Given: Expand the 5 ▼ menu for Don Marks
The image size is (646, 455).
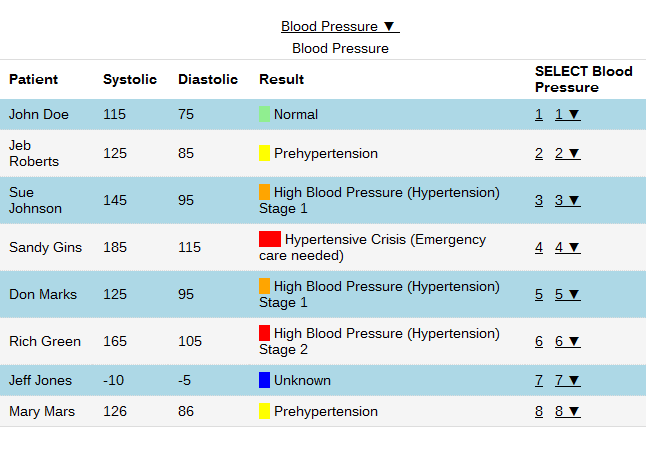Looking at the screenshot, I should tap(567, 294).
